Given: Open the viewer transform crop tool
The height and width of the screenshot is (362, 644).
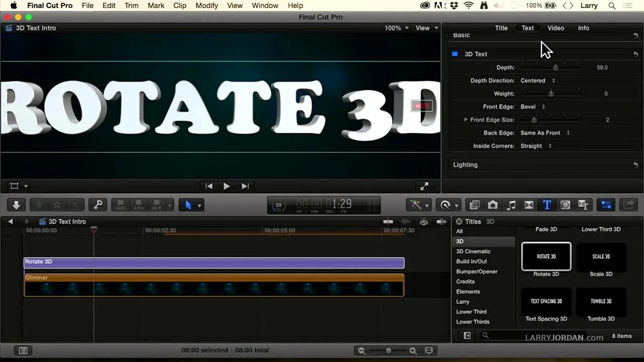Looking at the screenshot, I should (x=15, y=186).
